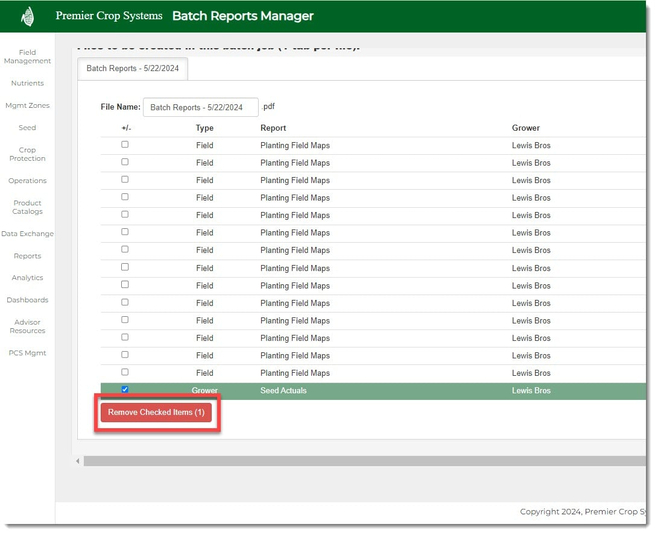Click the Batch Reports Manager heading

click(x=243, y=16)
